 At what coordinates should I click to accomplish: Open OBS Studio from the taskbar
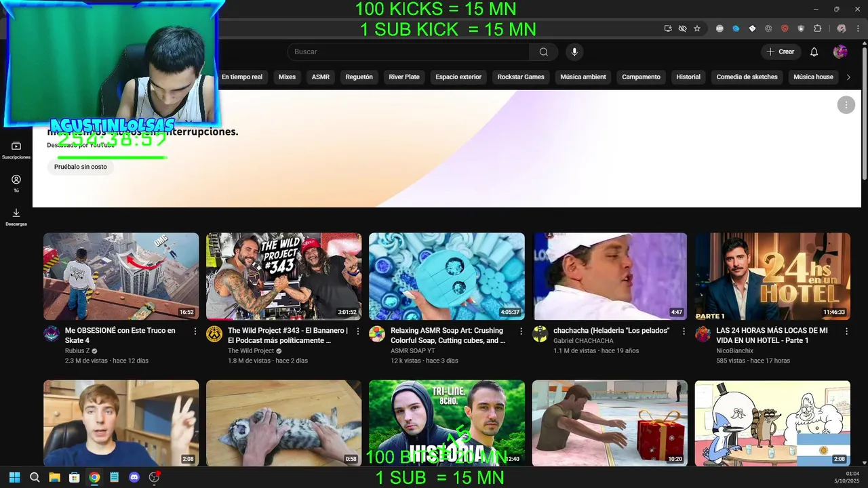point(154,477)
